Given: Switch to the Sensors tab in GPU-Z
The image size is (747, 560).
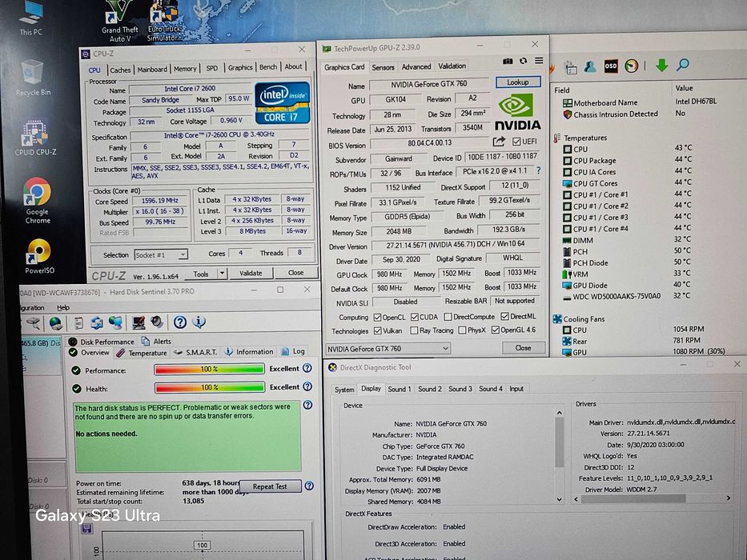Looking at the screenshot, I should coord(383,67).
